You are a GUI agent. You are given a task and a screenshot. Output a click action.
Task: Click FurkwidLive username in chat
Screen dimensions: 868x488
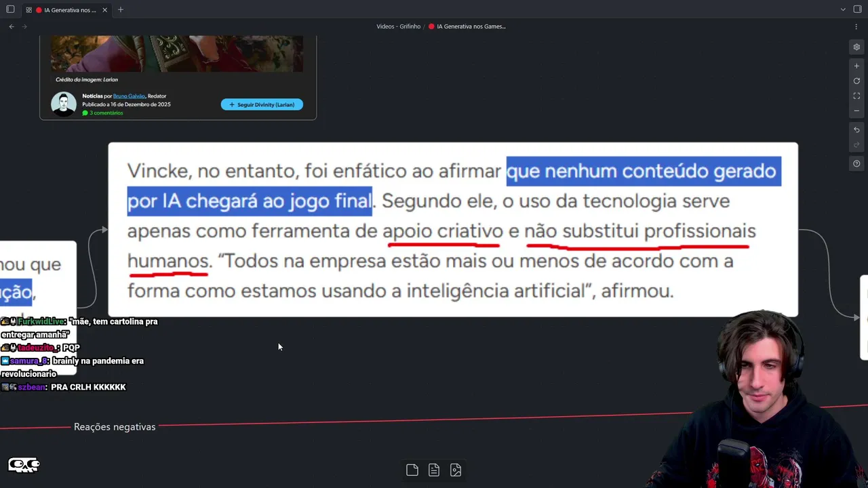click(x=41, y=321)
